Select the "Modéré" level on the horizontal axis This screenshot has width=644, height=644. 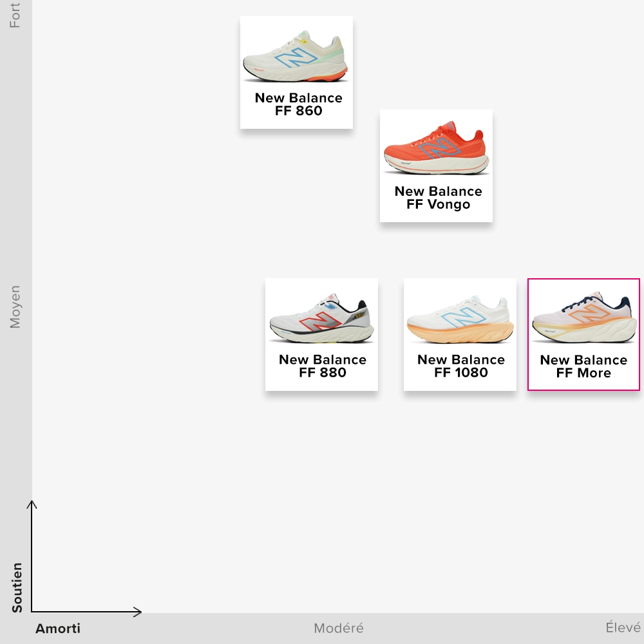click(339, 629)
